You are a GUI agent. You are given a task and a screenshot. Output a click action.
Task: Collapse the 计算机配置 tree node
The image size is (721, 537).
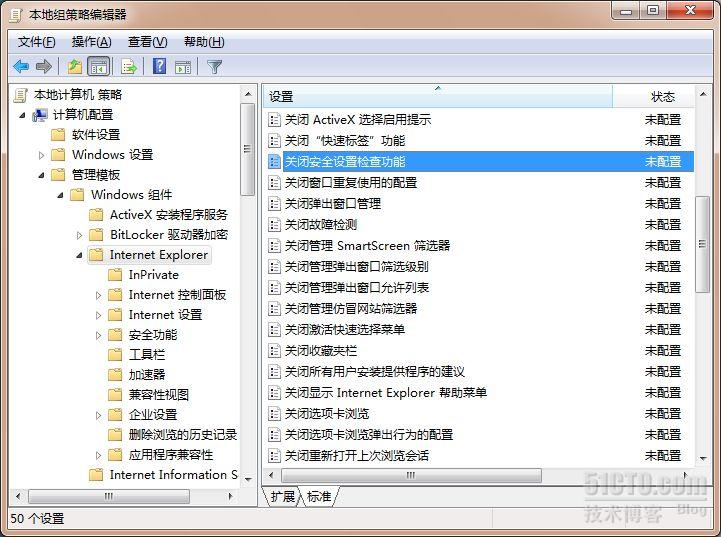click(x=22, y=115)
